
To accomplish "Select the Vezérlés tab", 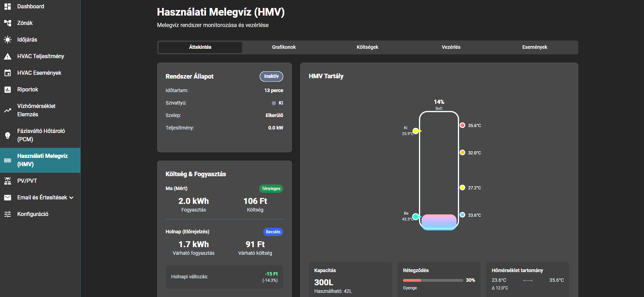I will point(451,47).
